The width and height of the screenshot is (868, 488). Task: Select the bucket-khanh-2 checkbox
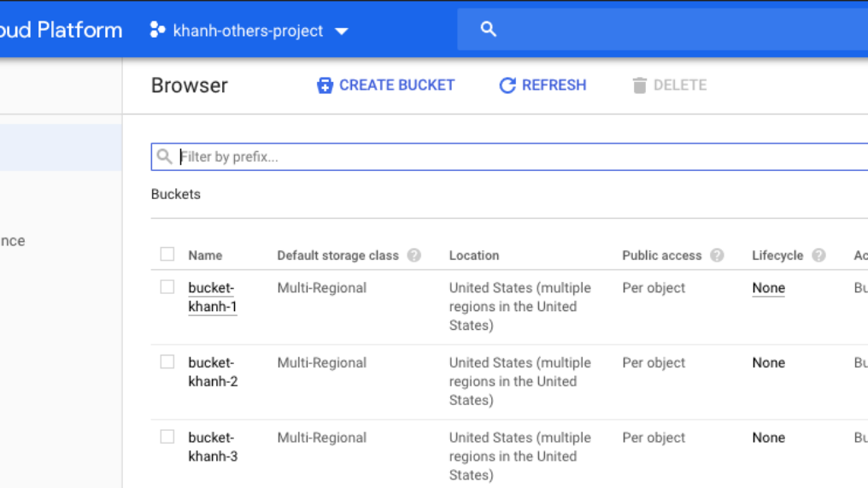(x=167, y=362)
